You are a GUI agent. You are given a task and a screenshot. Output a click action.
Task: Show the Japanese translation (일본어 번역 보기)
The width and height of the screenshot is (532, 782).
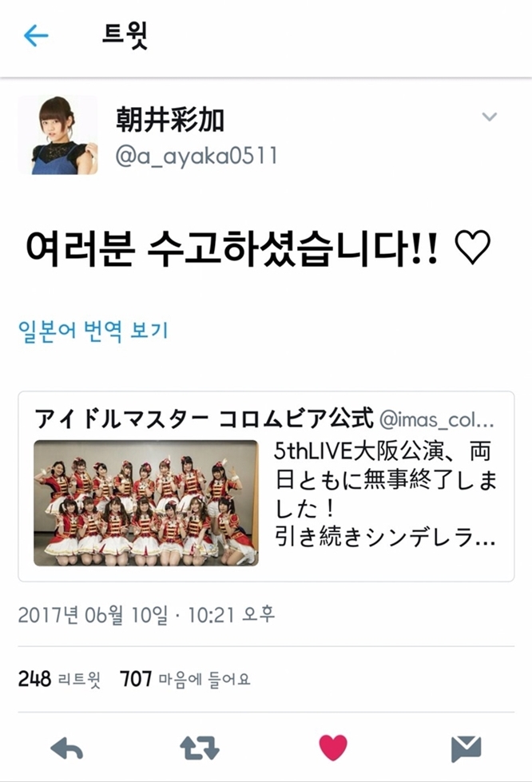click(93, 331)
